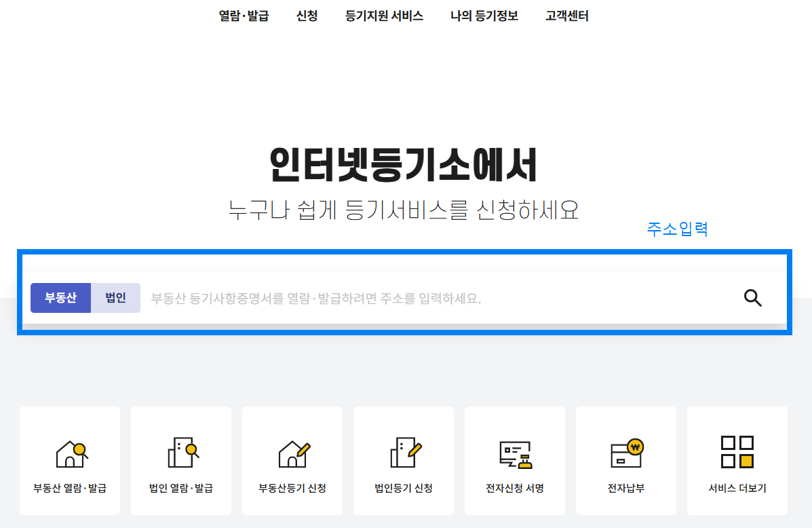Expand the 등기지원 서비스 submenu
Screen dimensions: 812x528
point(385,16)
